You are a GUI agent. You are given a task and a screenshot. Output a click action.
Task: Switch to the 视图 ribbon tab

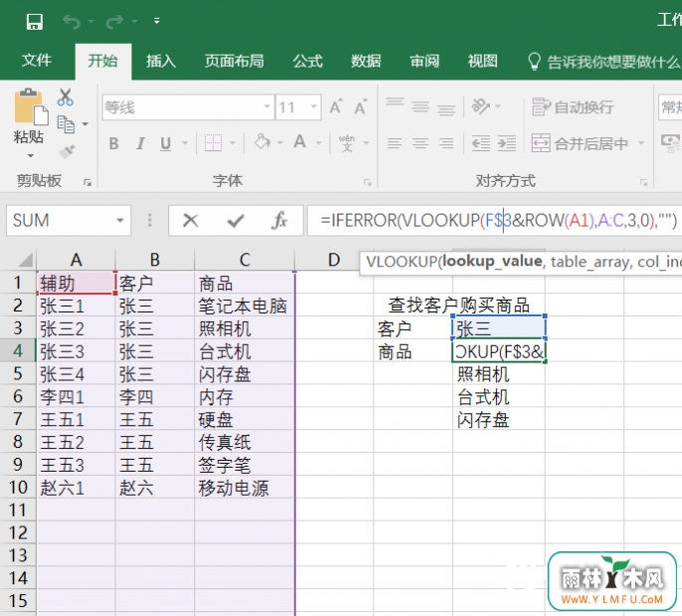(483, 62)
